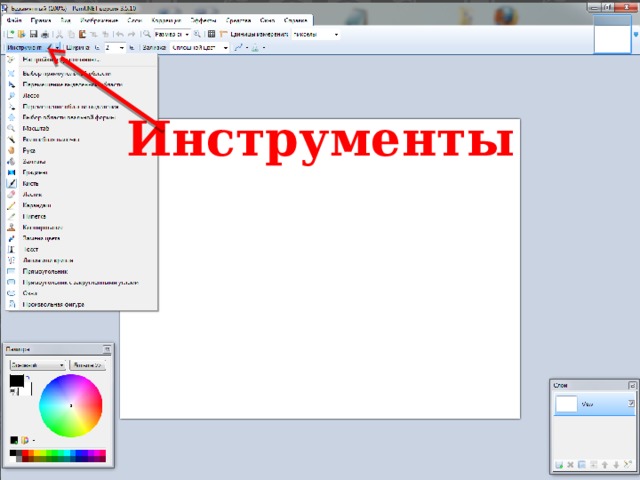Viewport: 640px width, 480px height.
Task: Click the Undo arrow in toolbar
Action: coord(120,34)
